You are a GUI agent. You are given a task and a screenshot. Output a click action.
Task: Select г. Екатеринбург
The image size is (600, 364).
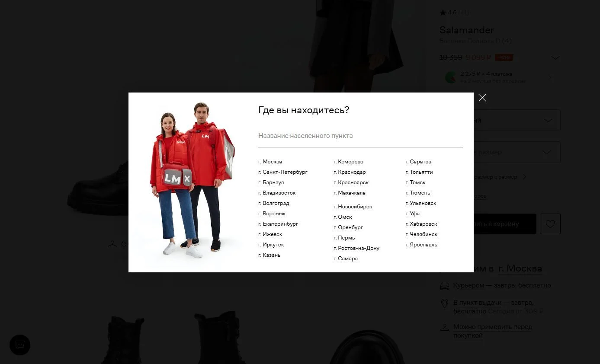(x=278, y=224)
